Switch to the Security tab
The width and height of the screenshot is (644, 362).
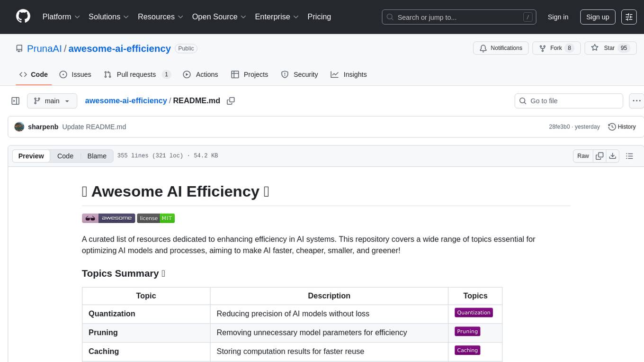(x=299, y=74)
